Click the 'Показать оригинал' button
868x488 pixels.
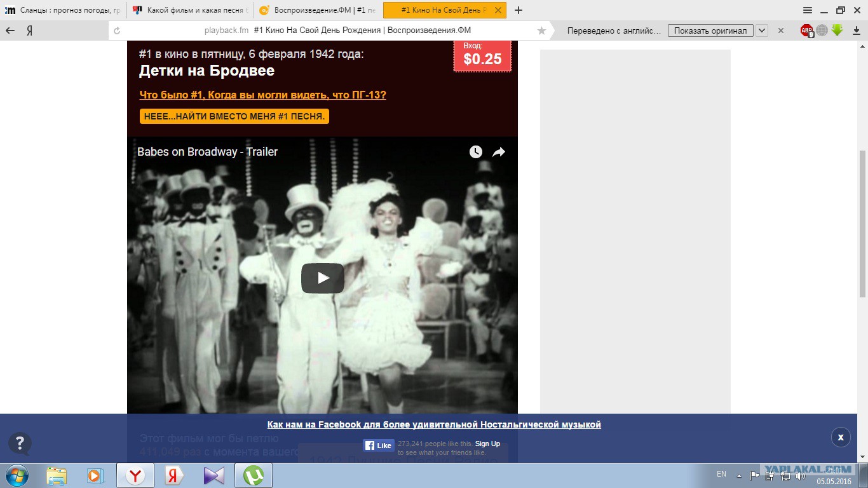click(x=710, y=30)
